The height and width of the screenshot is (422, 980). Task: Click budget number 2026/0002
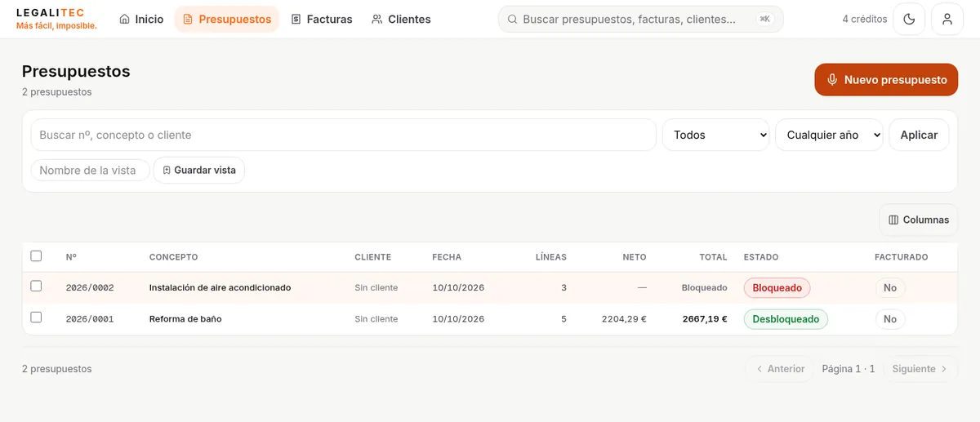pyautogui.click(x=90, y=288)
